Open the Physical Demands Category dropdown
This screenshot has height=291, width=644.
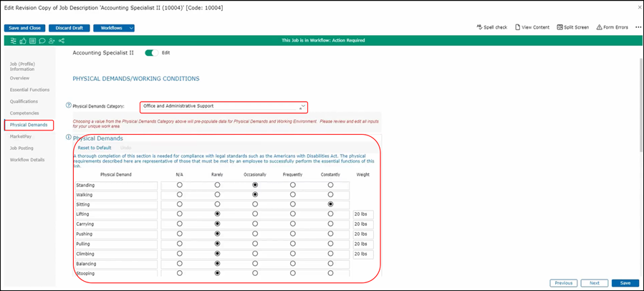pyautogui.click(x=224, y=106)
